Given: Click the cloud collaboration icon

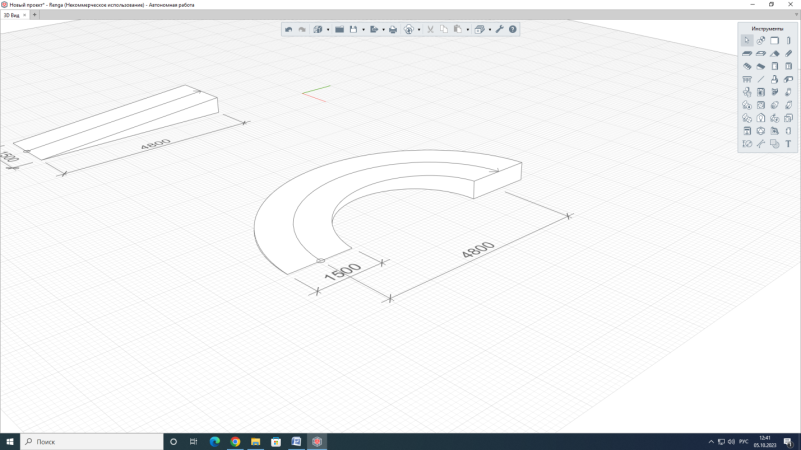Looking at the screenshot, I should pyautogui.click(x=409, y=30).
